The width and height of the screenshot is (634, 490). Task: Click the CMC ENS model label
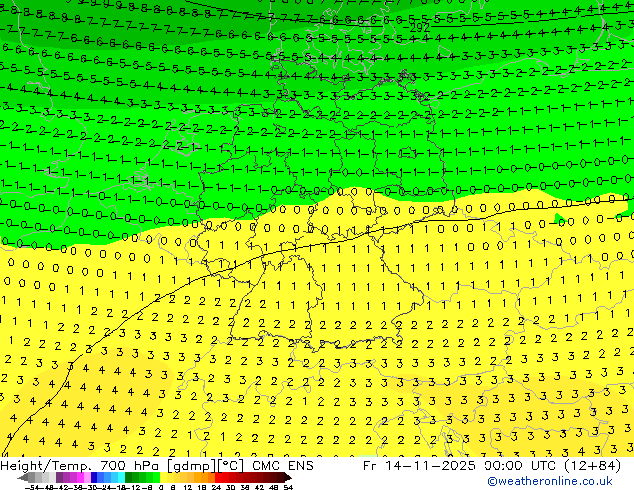283,465
